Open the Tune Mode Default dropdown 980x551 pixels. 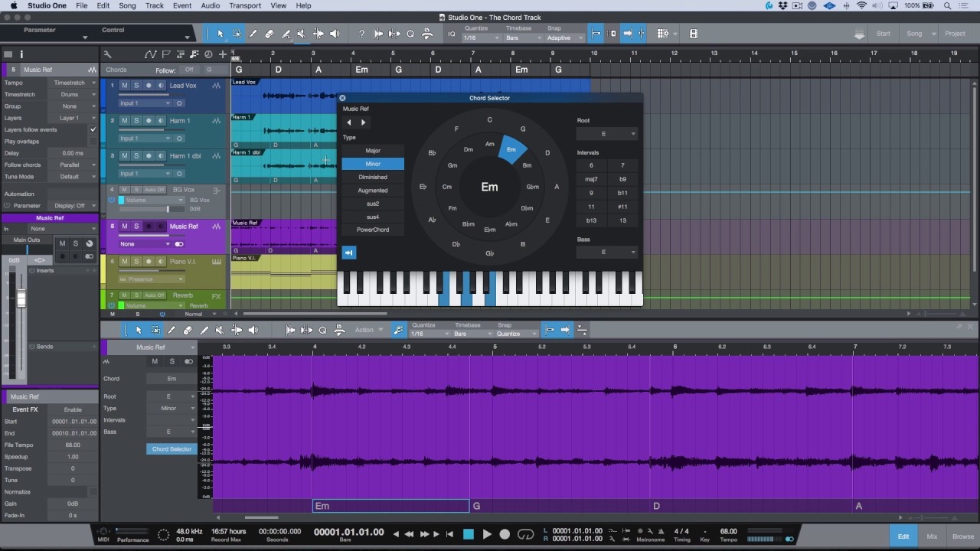click(73, 176)
